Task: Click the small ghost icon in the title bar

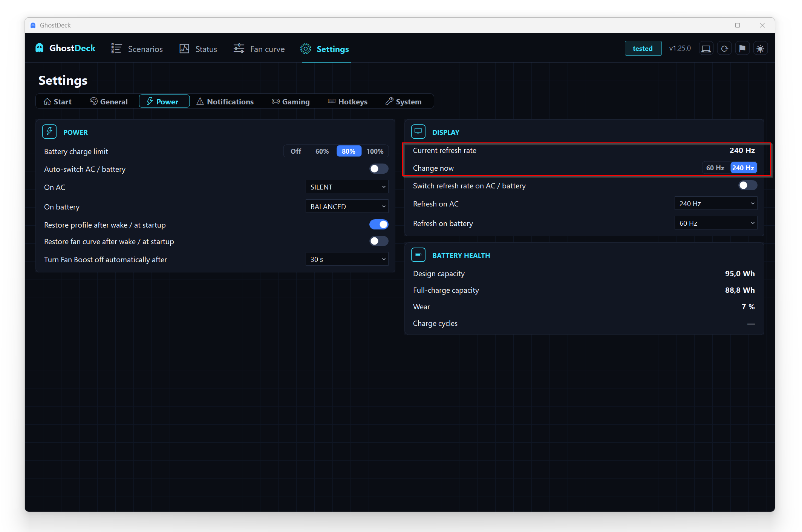Action: [x=33, y=25]
